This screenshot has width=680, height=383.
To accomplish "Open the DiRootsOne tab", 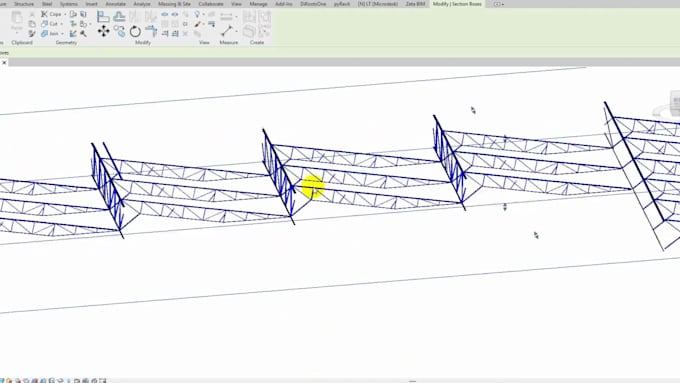I will [313, 4].
